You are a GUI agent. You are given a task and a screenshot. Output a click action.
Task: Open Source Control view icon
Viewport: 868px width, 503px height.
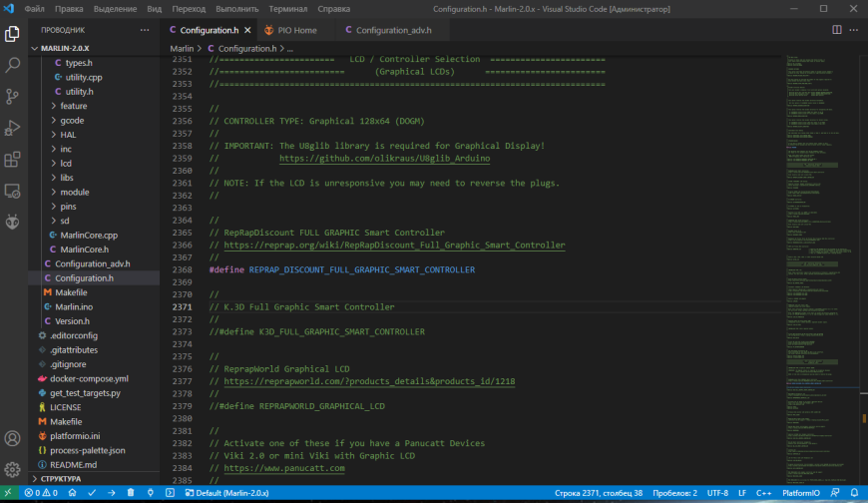click(x=12, y=97)
